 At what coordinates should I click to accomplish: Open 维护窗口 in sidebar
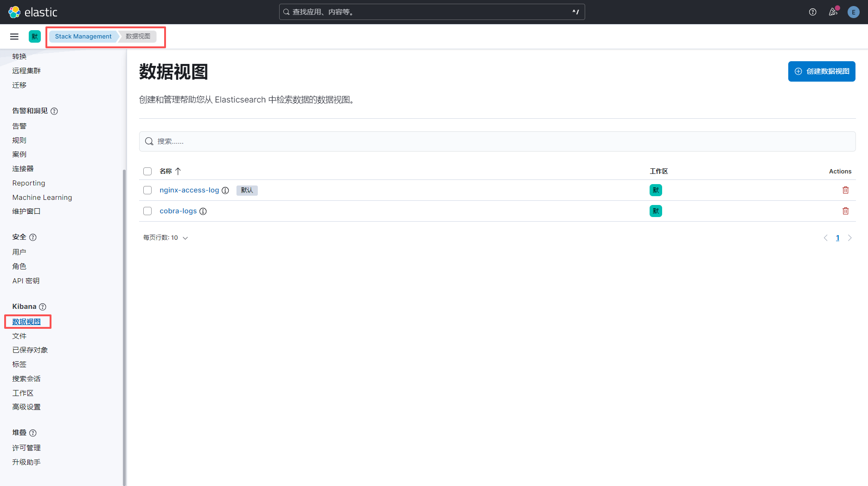[26, 211]
